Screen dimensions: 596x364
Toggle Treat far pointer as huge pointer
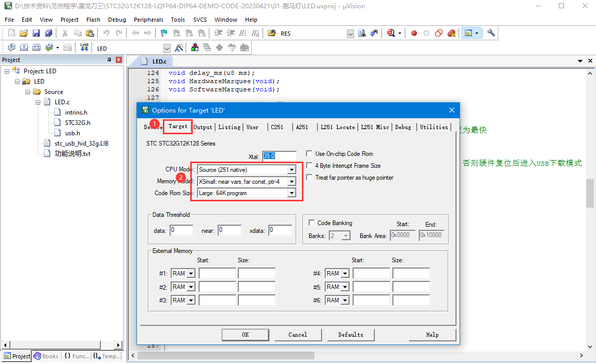pyautogui.click(x=310, y=177)
